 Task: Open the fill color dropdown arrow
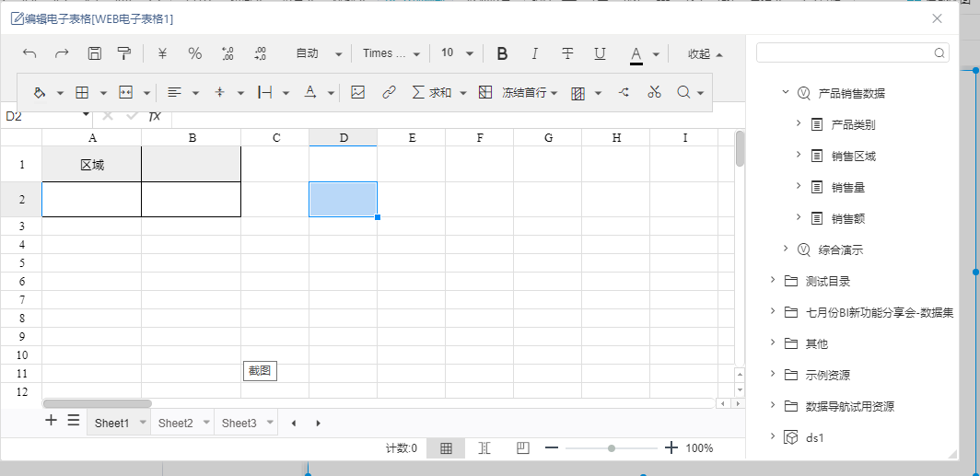[x=60, y=93]
